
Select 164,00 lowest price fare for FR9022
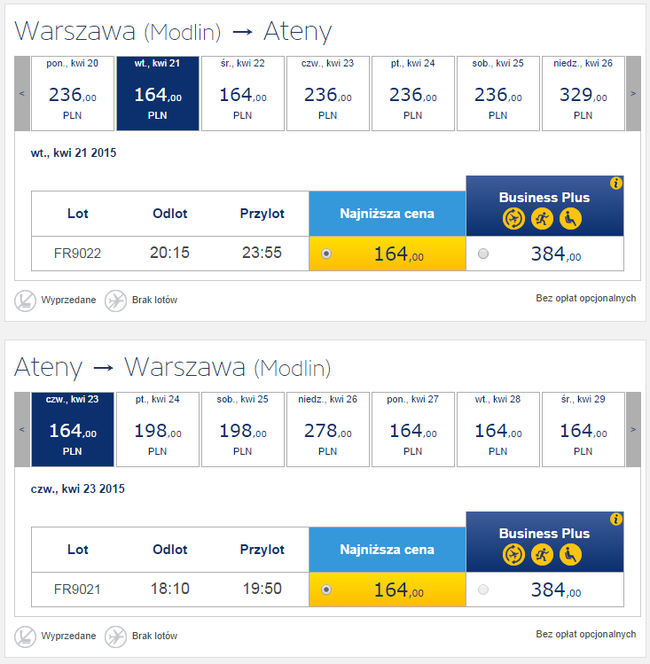tap(327, 254)
